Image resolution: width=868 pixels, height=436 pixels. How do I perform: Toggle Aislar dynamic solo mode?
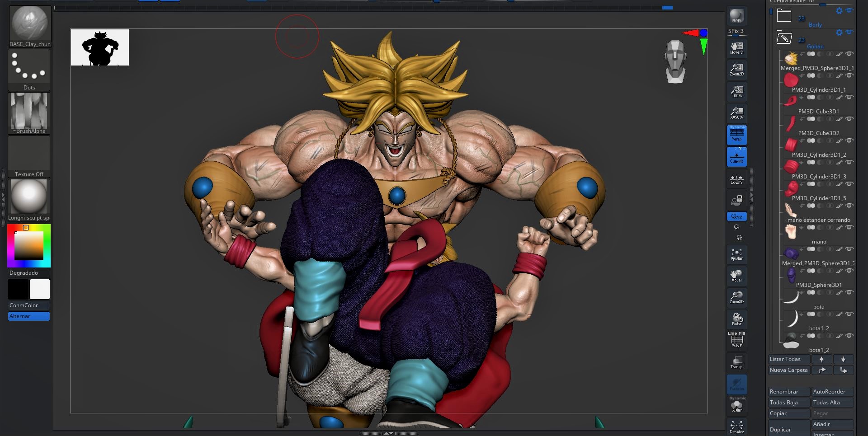tap(736, 405)
